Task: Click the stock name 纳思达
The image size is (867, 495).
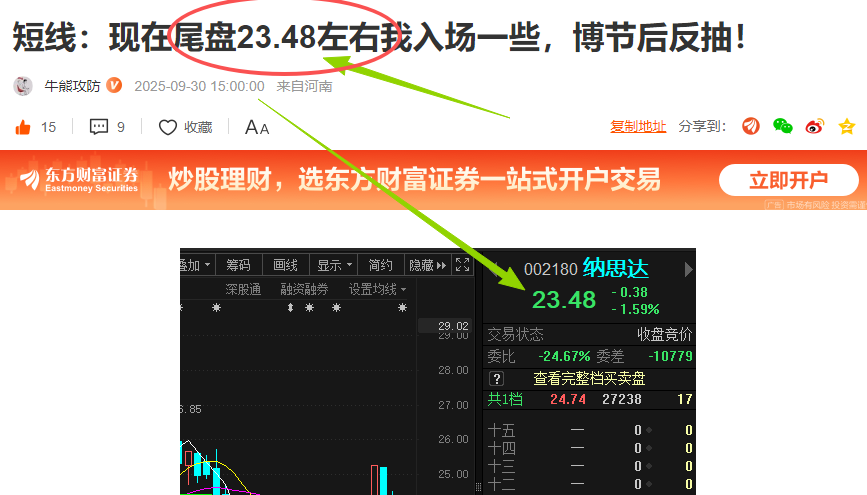Action: click(615, 269)
